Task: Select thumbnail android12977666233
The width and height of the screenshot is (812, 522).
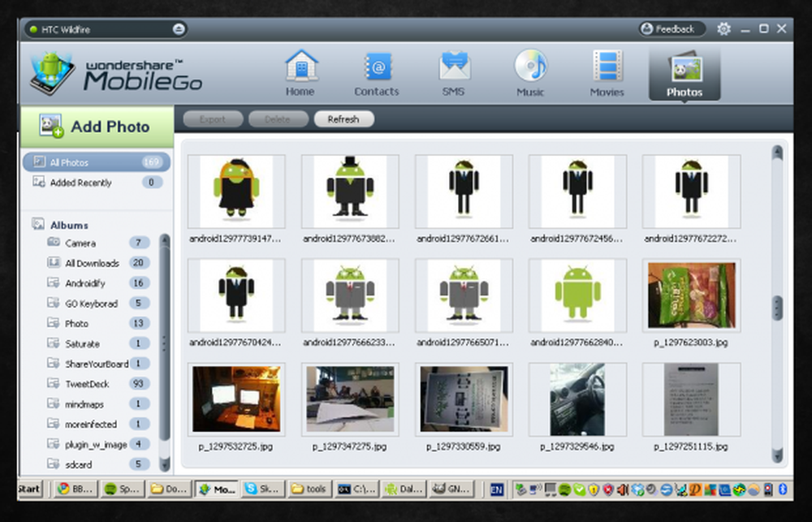Action: pyautogui.click(x=350, y=296)
